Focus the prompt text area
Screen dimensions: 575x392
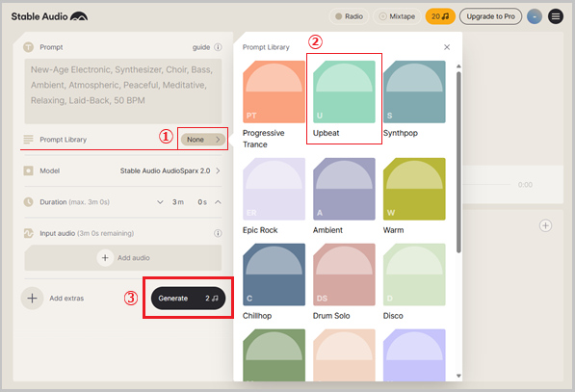point(123,91)
